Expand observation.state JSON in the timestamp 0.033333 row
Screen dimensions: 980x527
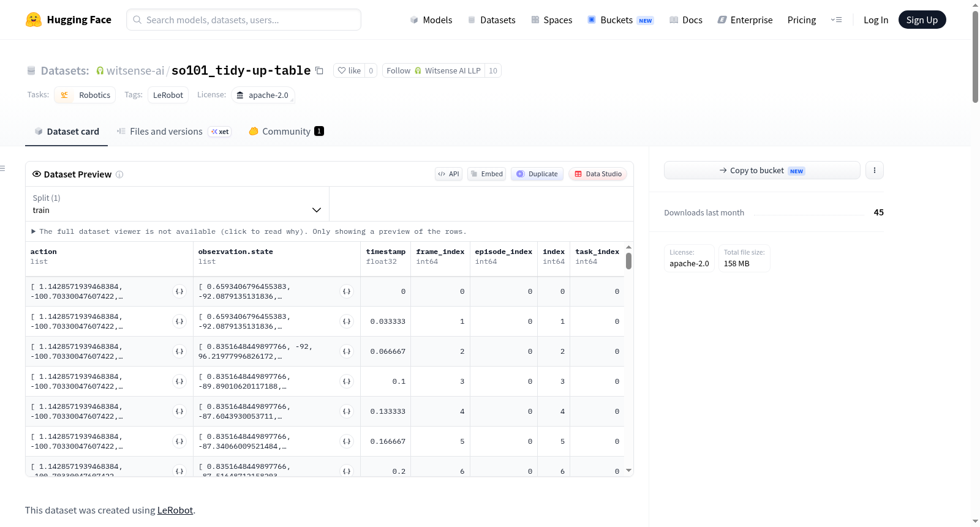pyautogui.click(x=347, y=321)
